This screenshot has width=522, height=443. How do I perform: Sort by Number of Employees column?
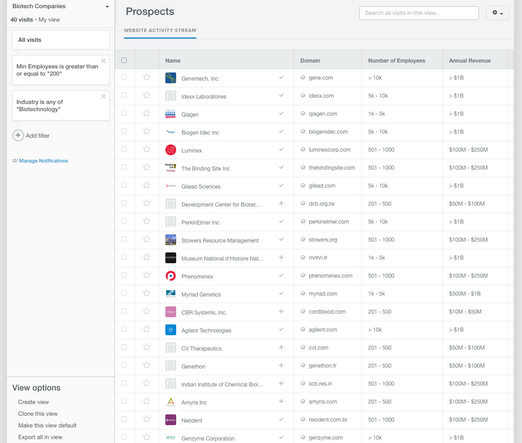(x=396, y=61)
